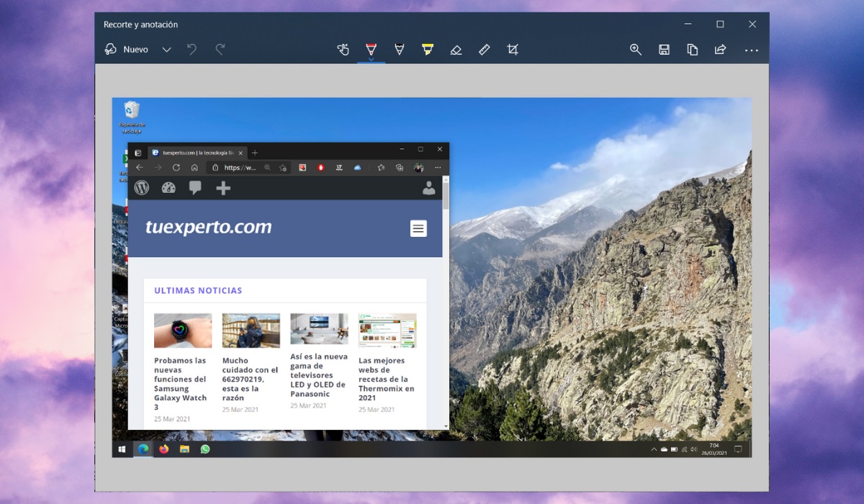
Task: Open 'Mucho cuidado con el 662970219' article link
Action: pyautogui.click(x=250, y=379)
